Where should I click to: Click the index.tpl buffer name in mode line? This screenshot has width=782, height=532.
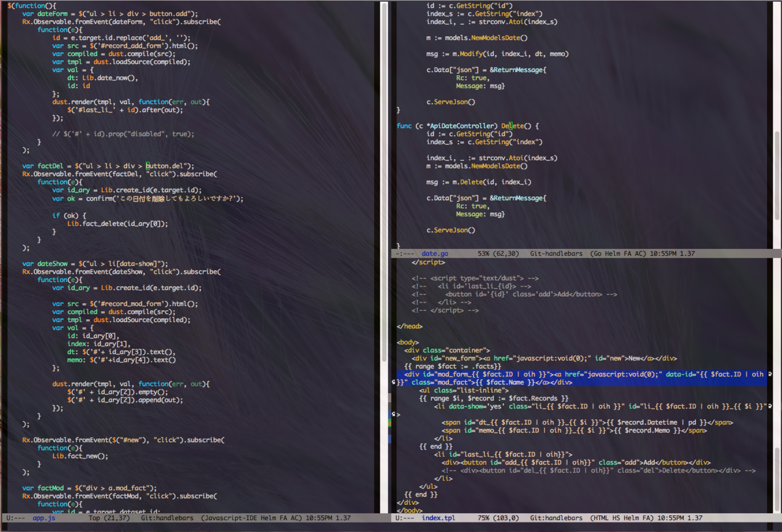click(438, 518)
